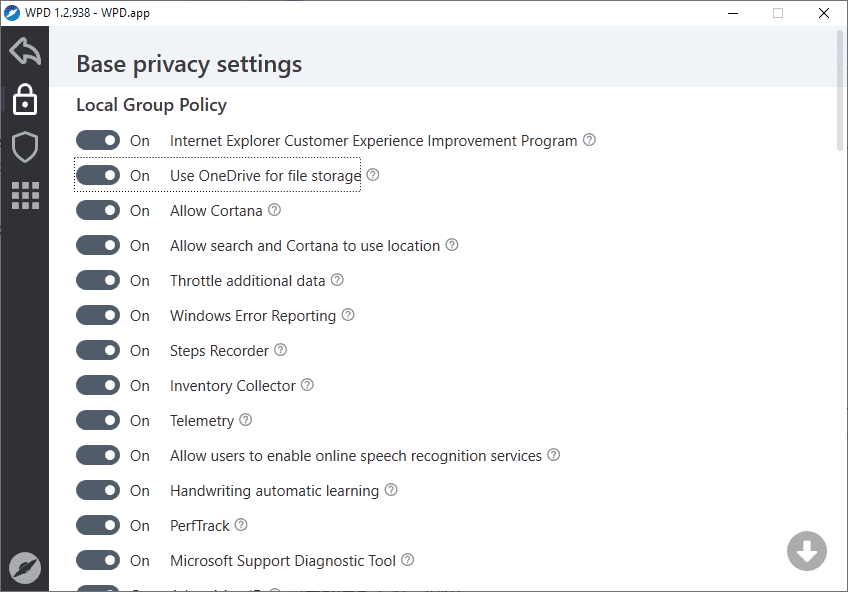The image size is (848, 592).
Task: Open help tooltip for Windows Error Reporting
Action: tap(348, 315)
